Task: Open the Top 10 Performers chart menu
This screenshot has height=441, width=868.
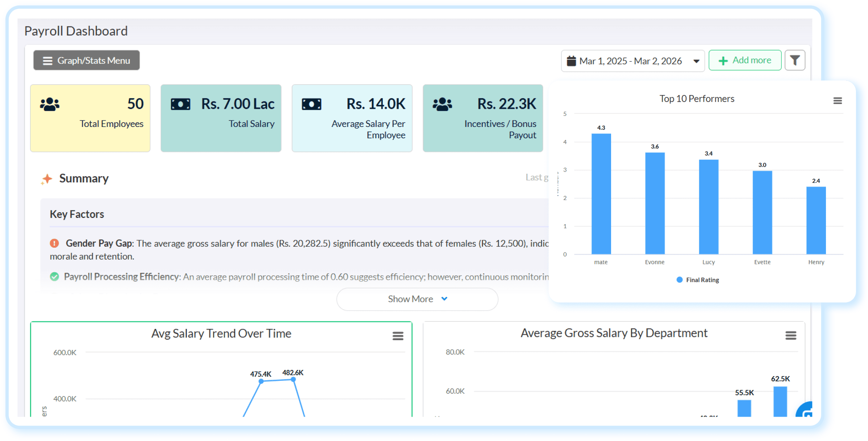Action: tap(837, 101)
